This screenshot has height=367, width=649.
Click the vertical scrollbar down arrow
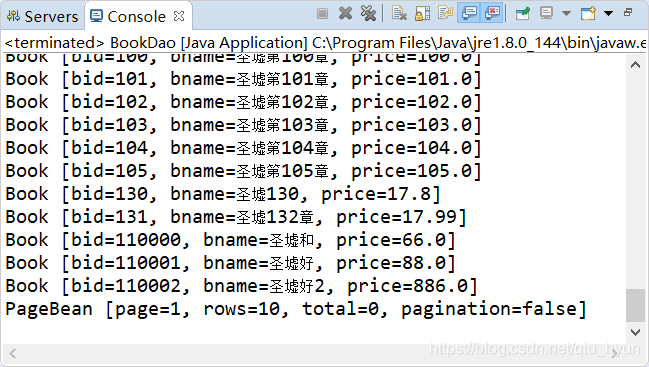(635, 332)
